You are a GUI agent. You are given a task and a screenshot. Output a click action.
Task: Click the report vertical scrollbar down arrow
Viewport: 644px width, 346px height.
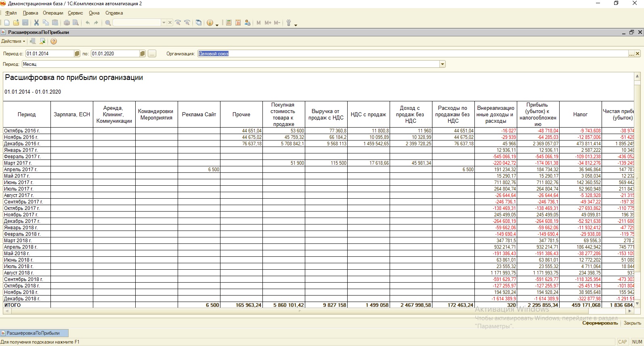pos(638,304)
